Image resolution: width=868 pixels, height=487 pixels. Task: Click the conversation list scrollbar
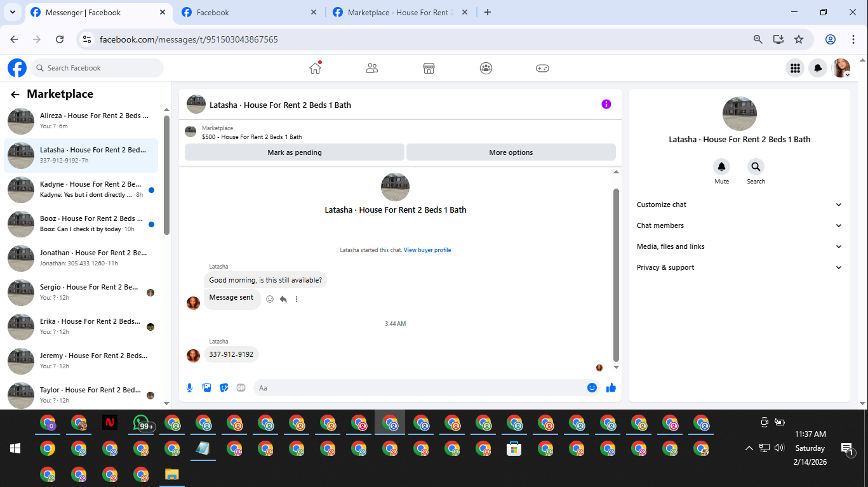(166, 175)
